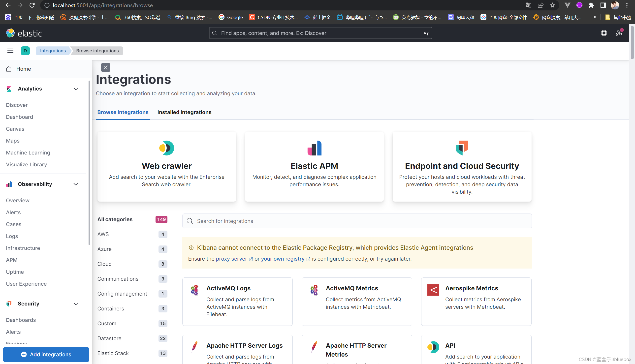Screen dimensions: 635x364
Task: Click the browser share icon
Action: (540, 5)
